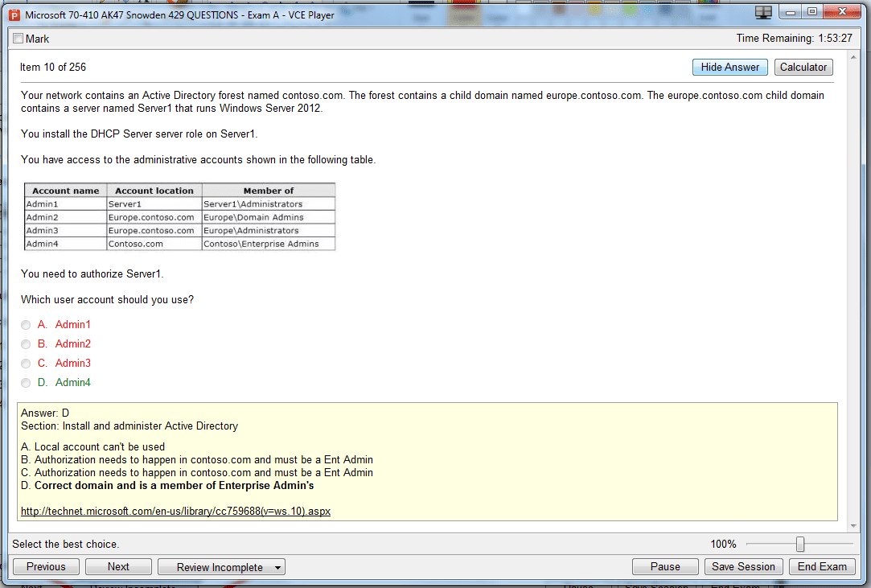Click the Review Incomplete button
The height and width of the screenshot is (588, 871).
(220, 567)
